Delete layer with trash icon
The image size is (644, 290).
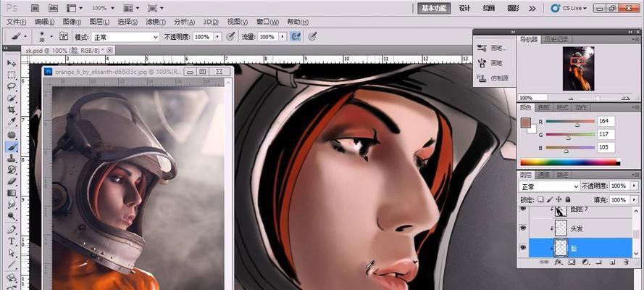(x=626, y=262)
